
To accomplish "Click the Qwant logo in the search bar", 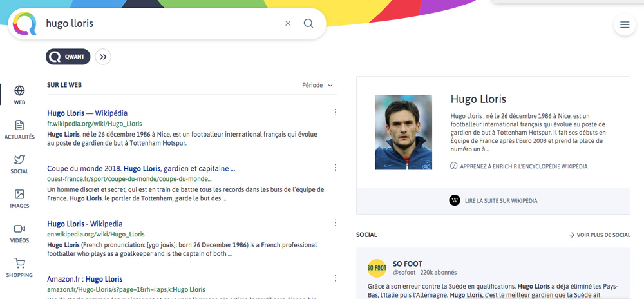I will [x=25, y=24].
